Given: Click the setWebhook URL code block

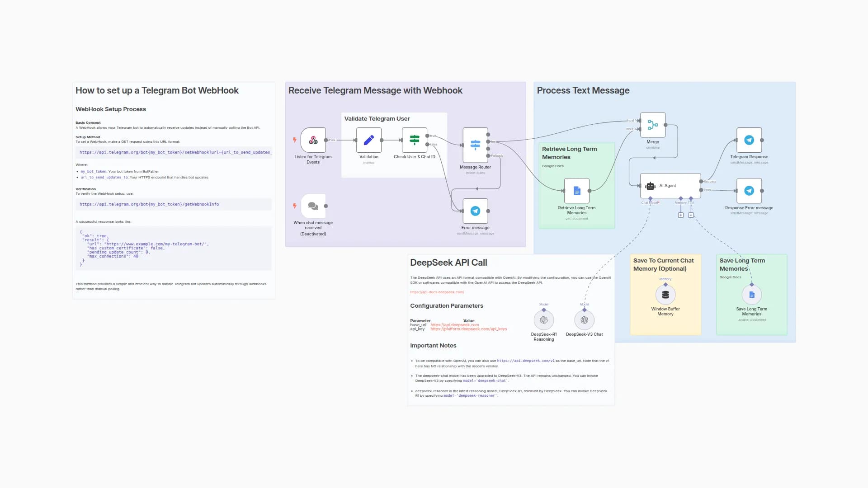Looking at the screenshot, I should (x=174, y=152).
